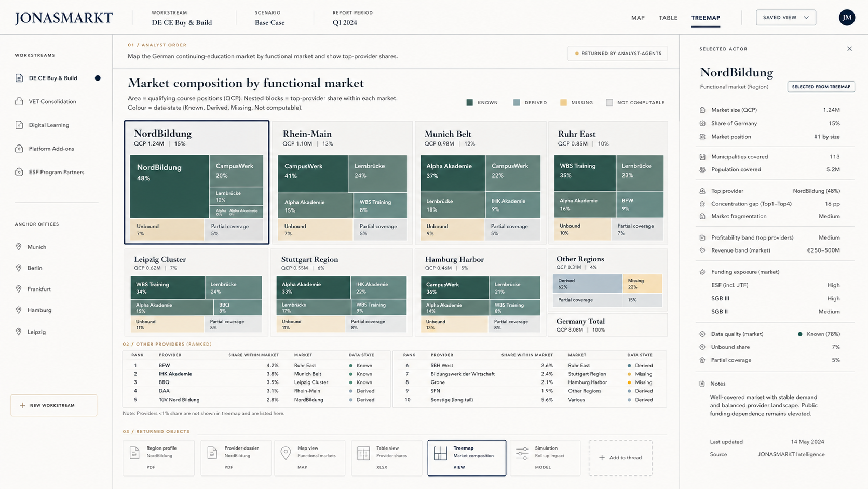
Task: Select the Digital Learning document icon
Action: 19,125
